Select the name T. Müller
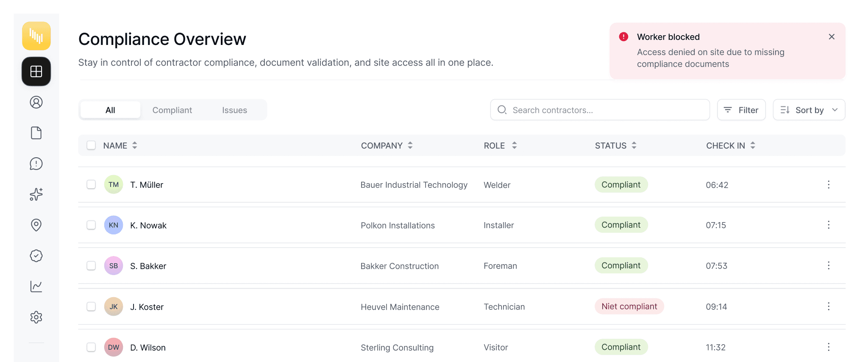This screenshot has width=868, height=362. (x=147, y=185)
